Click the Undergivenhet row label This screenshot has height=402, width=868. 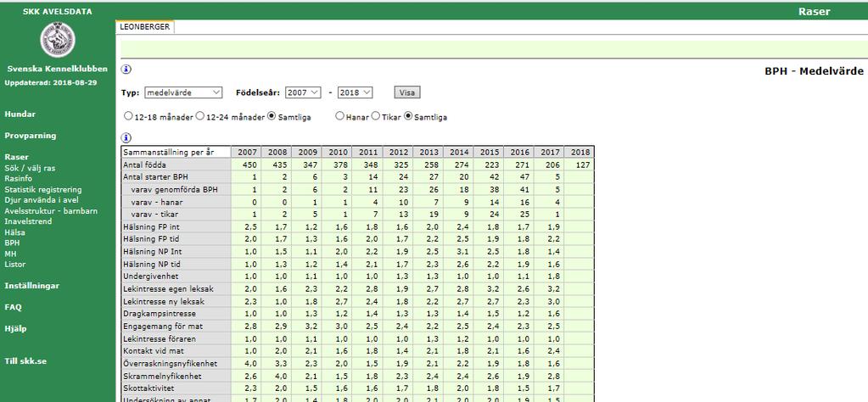(x=150, y=276)
